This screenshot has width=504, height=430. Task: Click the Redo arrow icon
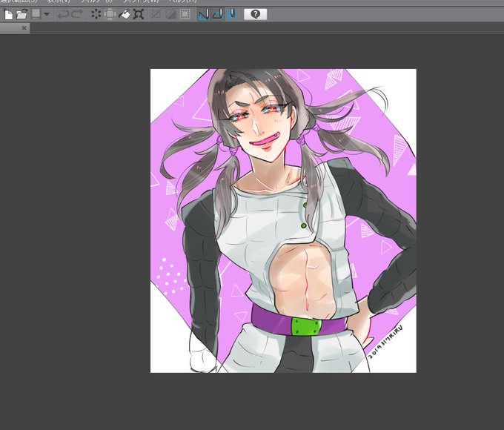point(77,15)
